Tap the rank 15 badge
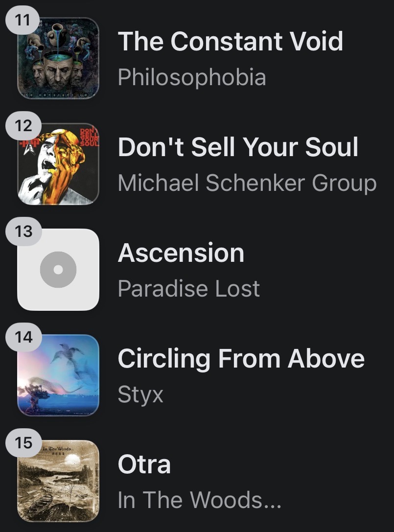The width and height of the screenshot is (394, 532). click(23, 443)
